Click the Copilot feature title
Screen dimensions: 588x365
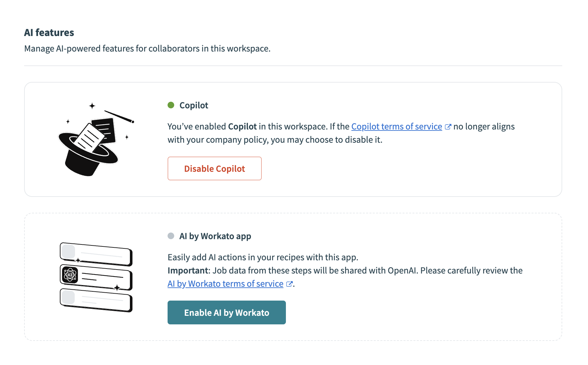click(x=193, y=105)
